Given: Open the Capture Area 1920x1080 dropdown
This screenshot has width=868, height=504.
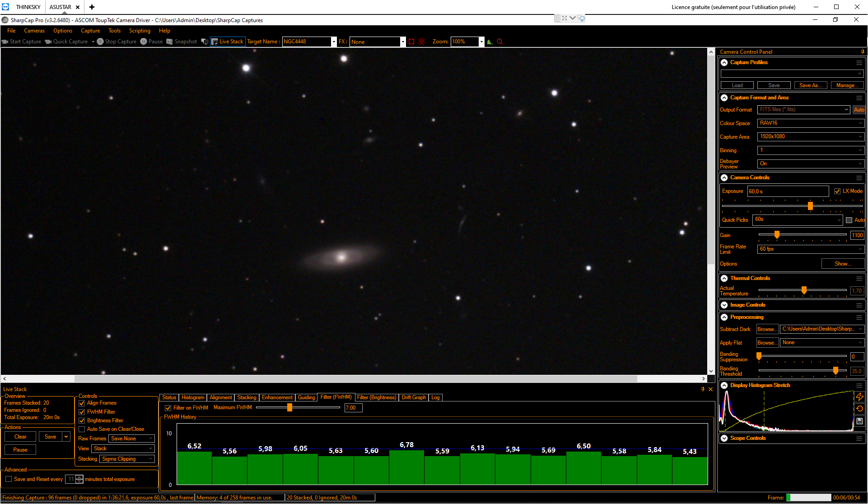Looking at the screenshot, I should (811, 137).
